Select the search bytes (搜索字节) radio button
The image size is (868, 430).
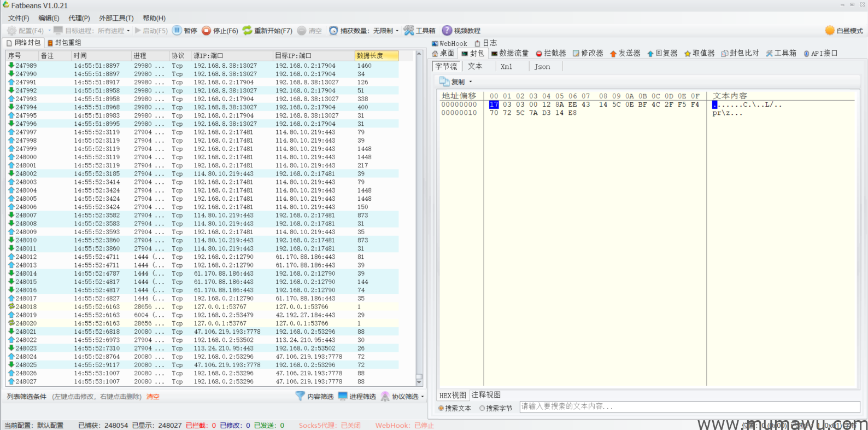click(482, 408)
